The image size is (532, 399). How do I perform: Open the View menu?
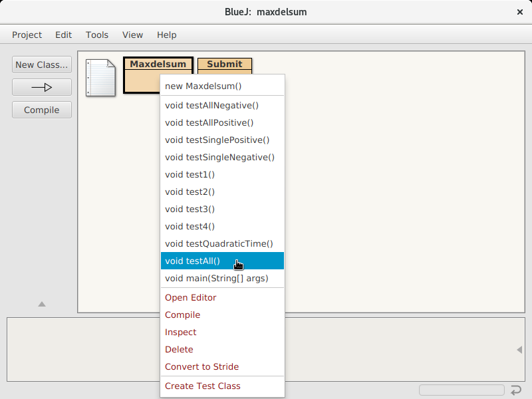(132, 35)
